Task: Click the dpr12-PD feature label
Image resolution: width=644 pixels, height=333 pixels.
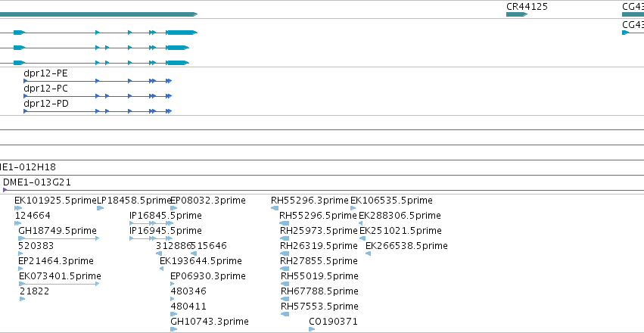Action: (46, 104)
